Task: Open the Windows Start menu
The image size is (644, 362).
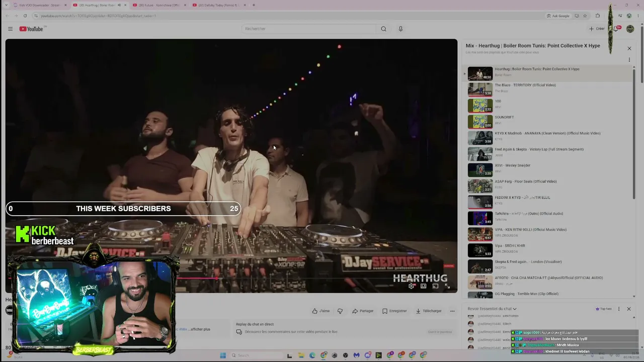Action: click(x=223, y=355)
